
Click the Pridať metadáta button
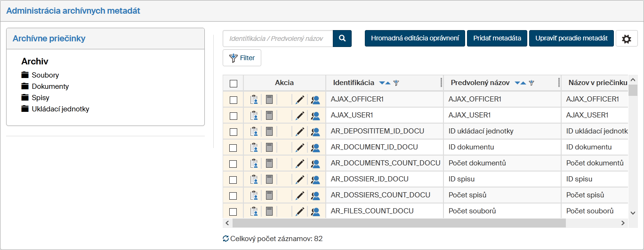[x=497, y=39]
